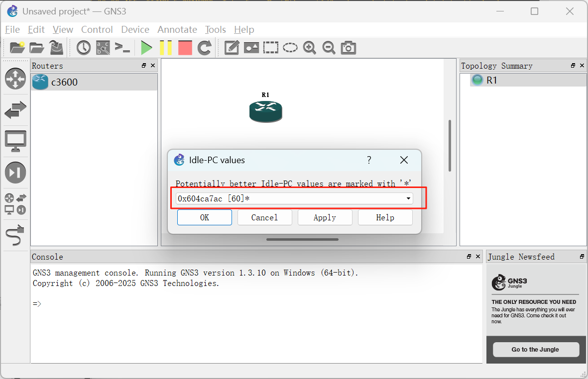Viewport: 588px width, 379px height.
Task: Open the Annotate menu
Action: click(x=177, y=29)
